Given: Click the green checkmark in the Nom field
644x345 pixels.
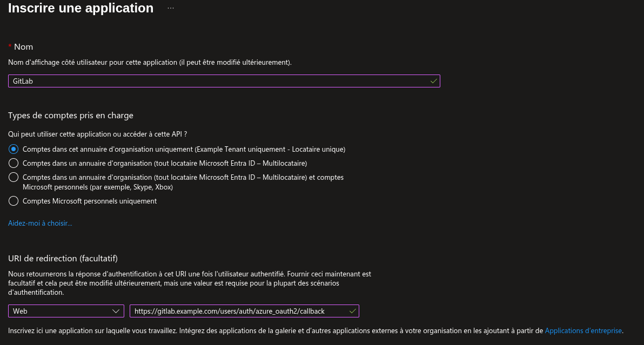Looking at the screenshot, I should coord(433,81).
